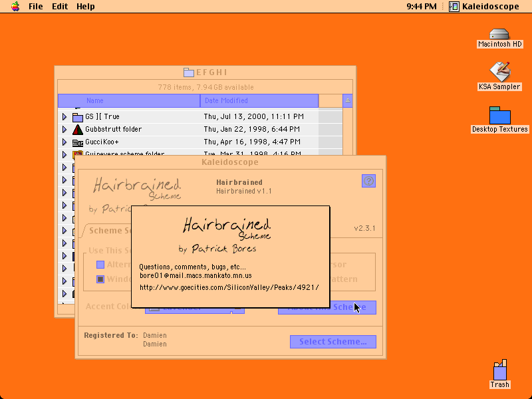The height and width of the screenshot is (399, 532).
Task: Open the Accent Color popup menu
Action: (x=194, y=311)
